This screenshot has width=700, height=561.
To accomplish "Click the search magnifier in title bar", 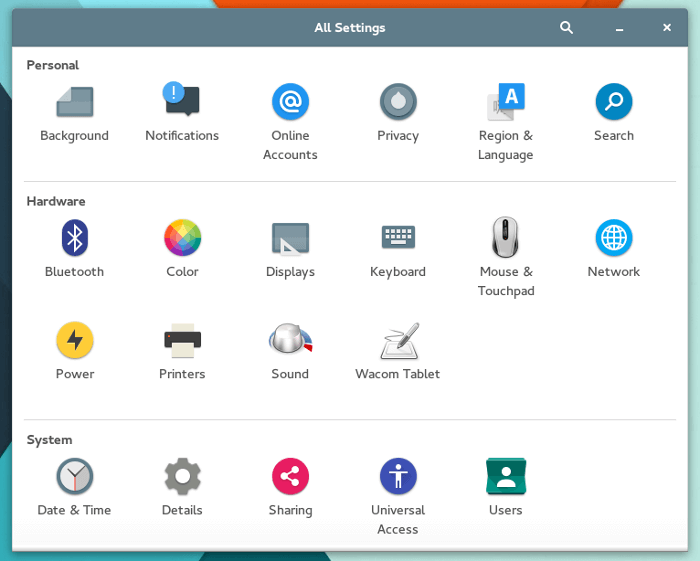I will coord(566,27).
